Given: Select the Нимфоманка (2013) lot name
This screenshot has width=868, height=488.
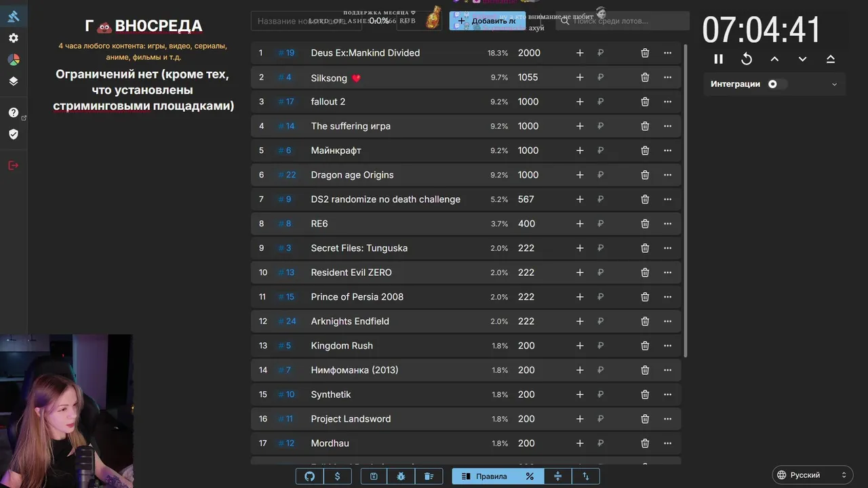Looking at the screenshot, I should (355, 370).
